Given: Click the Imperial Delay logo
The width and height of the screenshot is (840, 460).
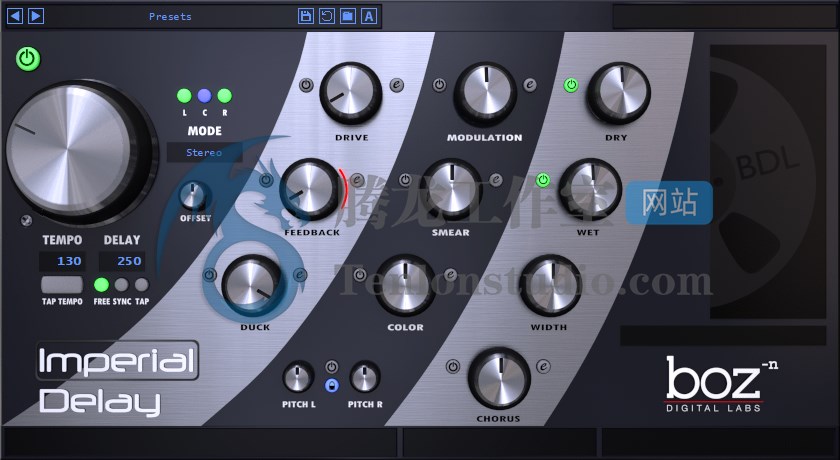Looking at the screenshot, I should (x=118, y=379).
